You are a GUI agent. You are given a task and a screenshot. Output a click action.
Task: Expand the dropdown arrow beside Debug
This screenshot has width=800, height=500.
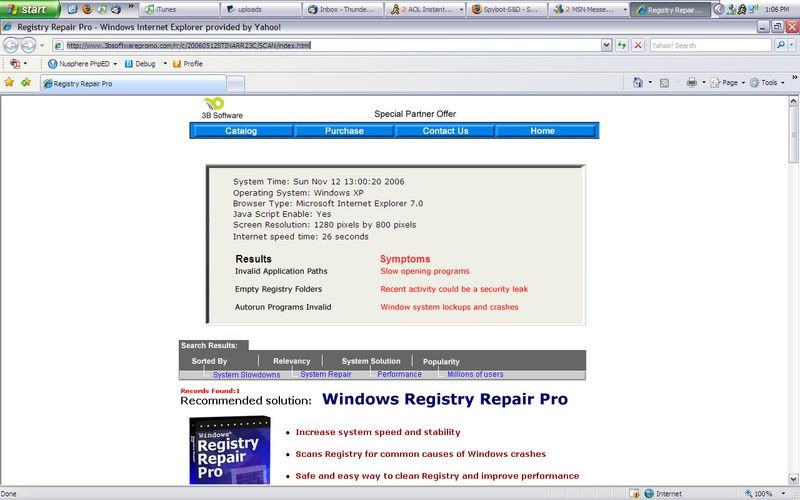pos(165,64)
